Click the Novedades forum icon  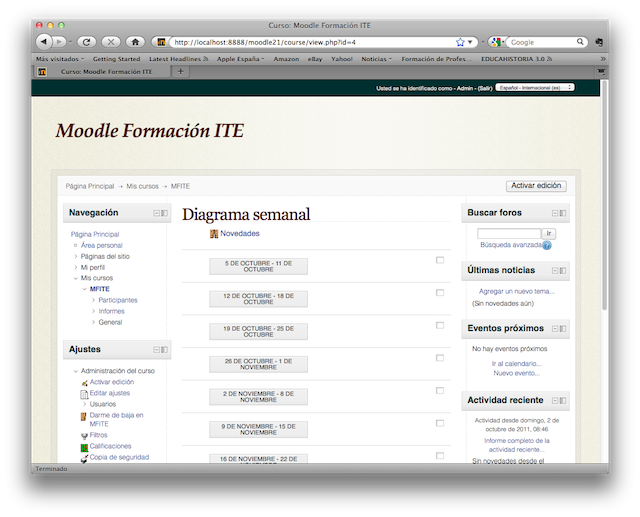(214, 234)
